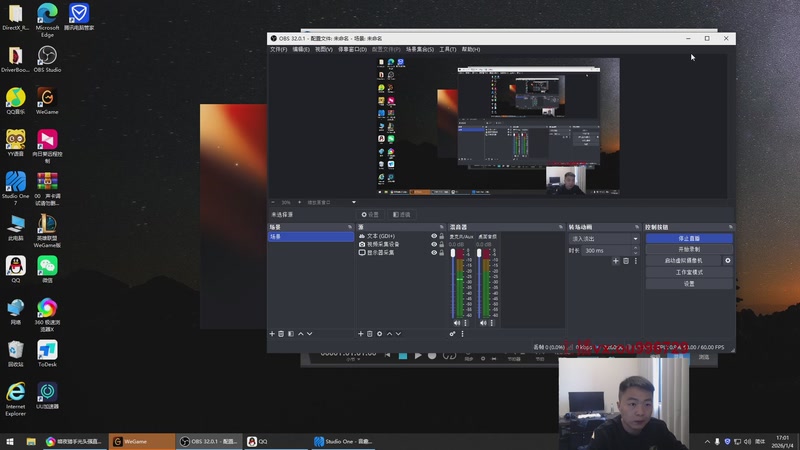Click the start recording button
The height and width of the screenshot is (450, 800).
tap(689, 249)
